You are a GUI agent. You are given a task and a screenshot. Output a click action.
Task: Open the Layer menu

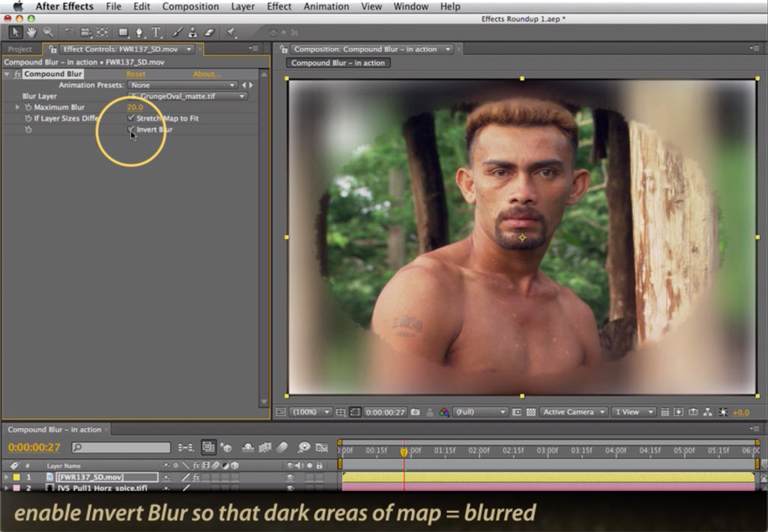coord(243,6)
